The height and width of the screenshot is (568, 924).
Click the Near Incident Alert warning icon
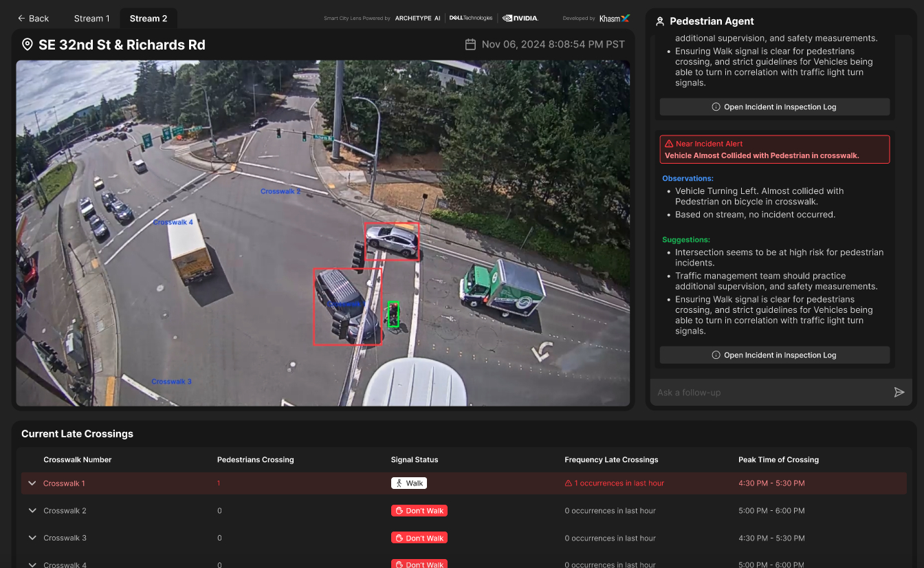coord(669,144)
